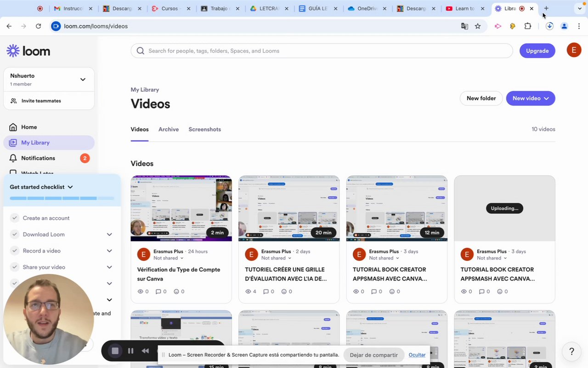Open a new browser tab

point(546,8)
